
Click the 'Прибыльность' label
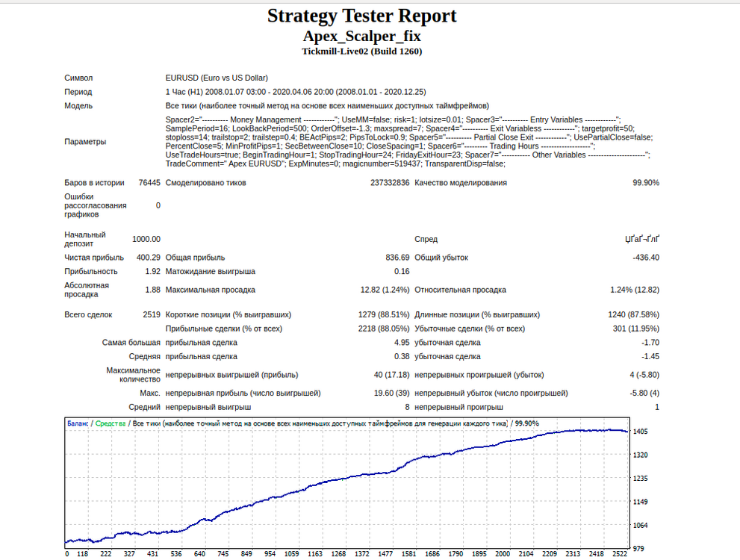[x=91, y=271]
